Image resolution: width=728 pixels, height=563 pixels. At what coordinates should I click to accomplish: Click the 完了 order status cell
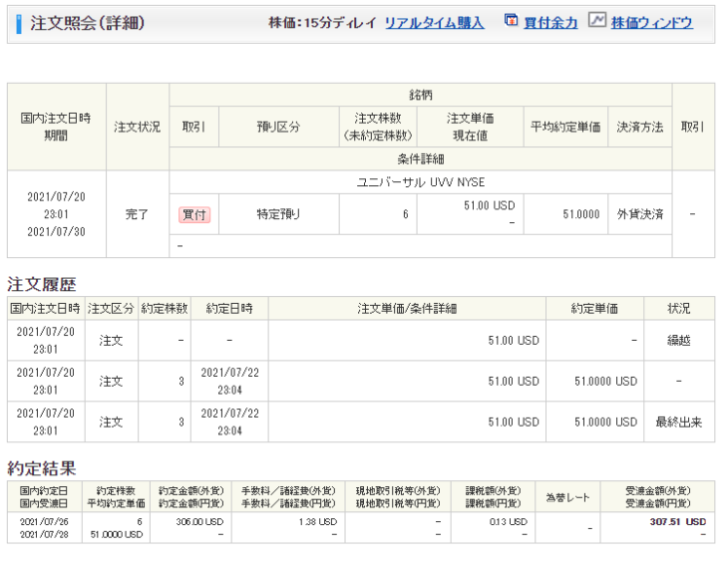(138, 214)
